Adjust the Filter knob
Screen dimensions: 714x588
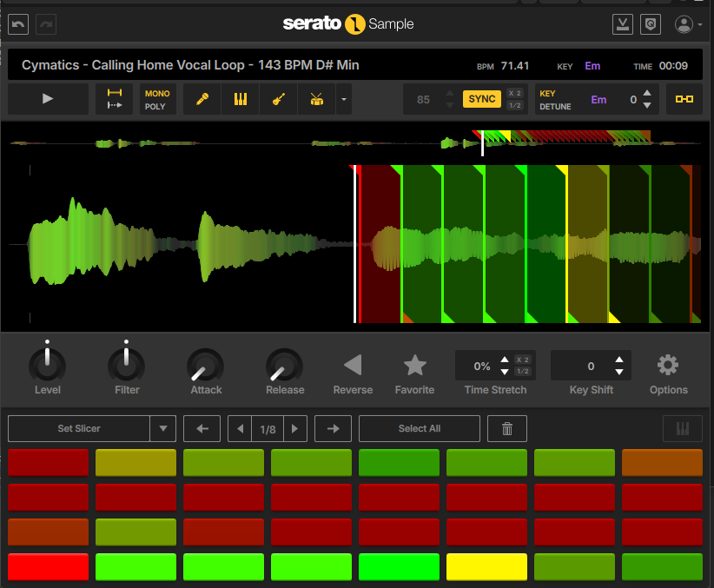[126, 366]
